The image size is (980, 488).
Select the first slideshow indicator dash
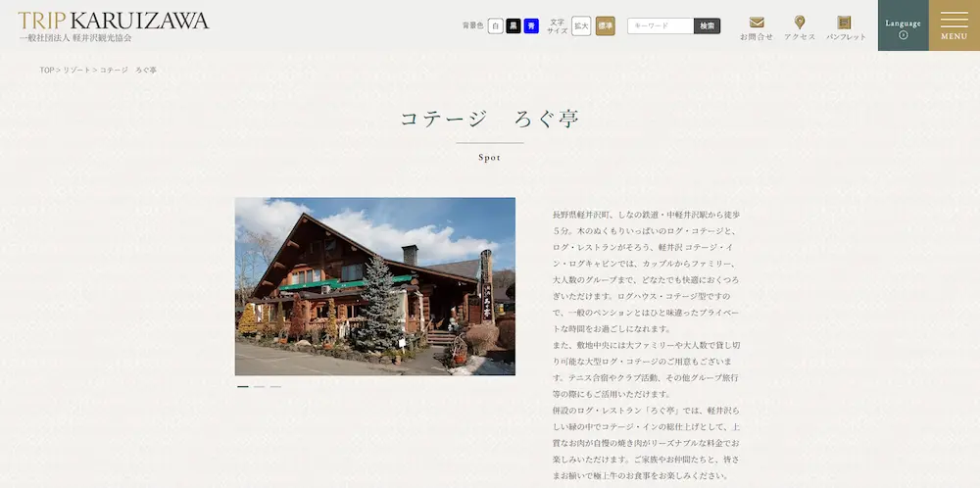click(x=243, y=387)
